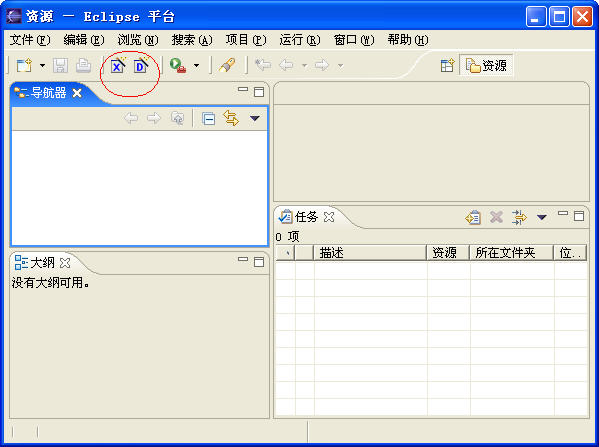Maximize the Navigator view panel
Viewport: 599px width, 447px height.
coord(259,92)
